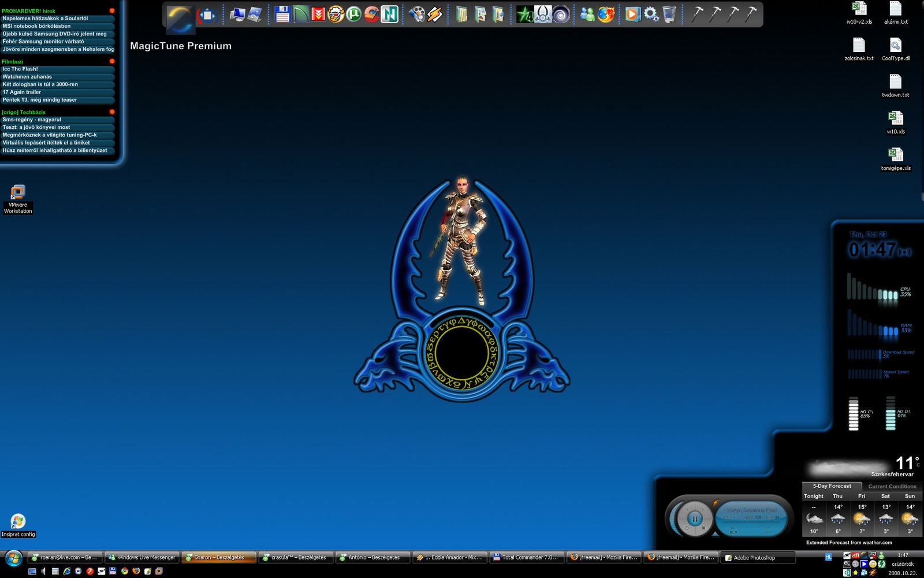The image size is (924, 578).
Task: Open headline 'Icc The Flash!'
Action: point(57,69)
